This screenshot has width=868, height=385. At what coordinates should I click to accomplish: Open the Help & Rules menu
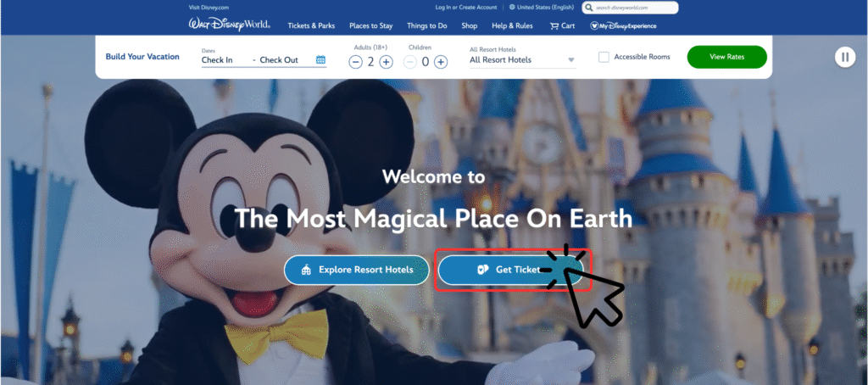point(512,25)
